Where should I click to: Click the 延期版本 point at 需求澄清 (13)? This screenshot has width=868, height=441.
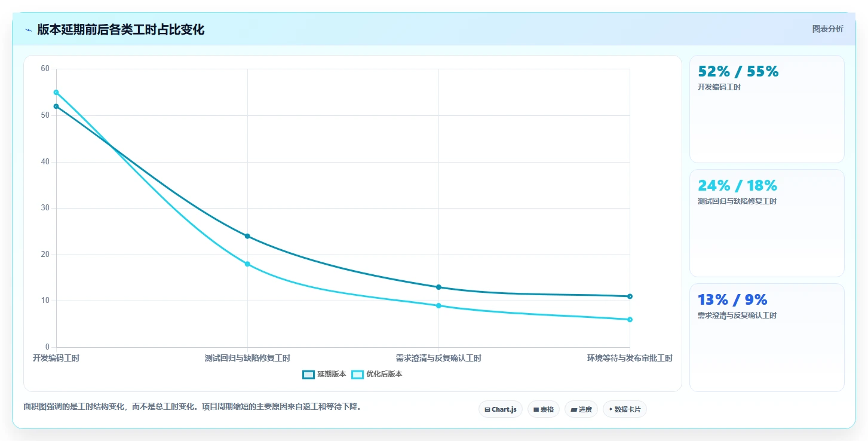[438, 287]
